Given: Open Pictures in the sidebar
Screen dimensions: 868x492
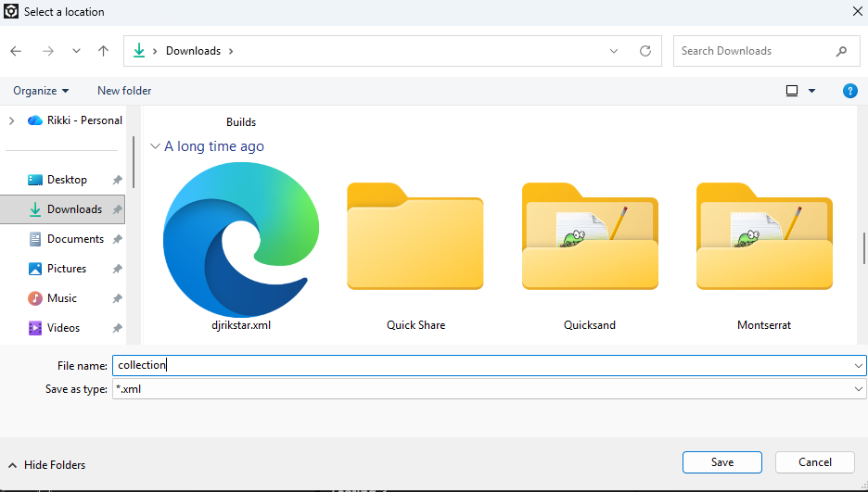Looking at the screenshot, I should [57, 269].
